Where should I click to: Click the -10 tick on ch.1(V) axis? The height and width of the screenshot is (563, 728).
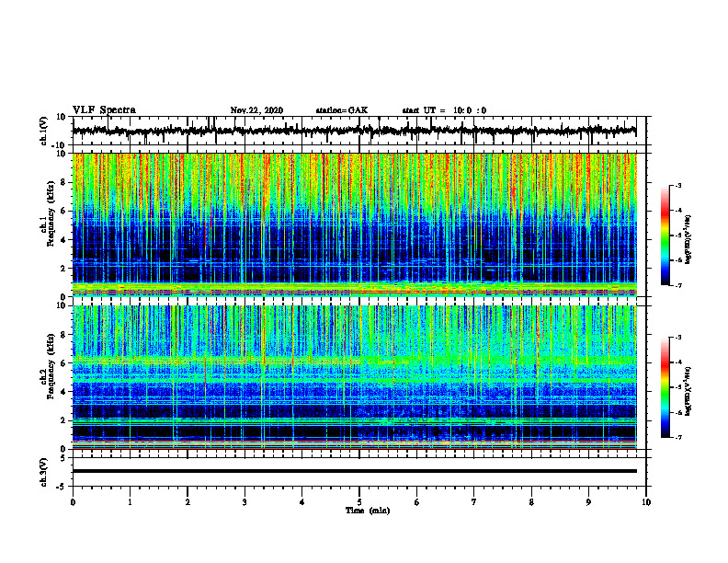pyautogui.click(x=60, y=145)
